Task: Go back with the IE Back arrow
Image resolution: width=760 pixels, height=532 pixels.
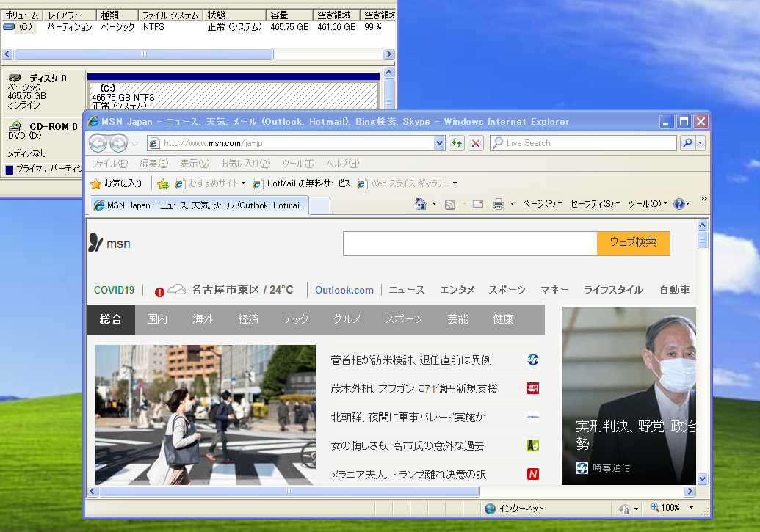Action: tap(98, 143)
